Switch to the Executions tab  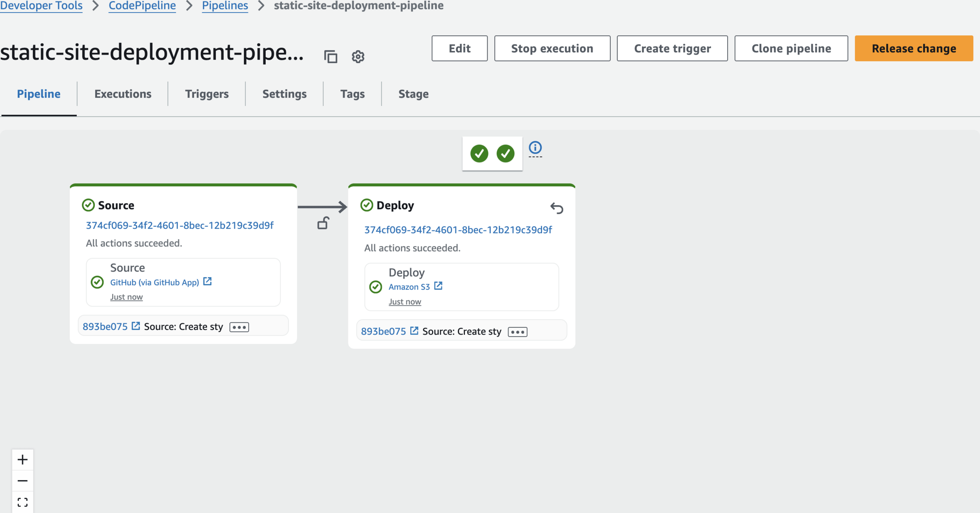click(x=123, y=94)
